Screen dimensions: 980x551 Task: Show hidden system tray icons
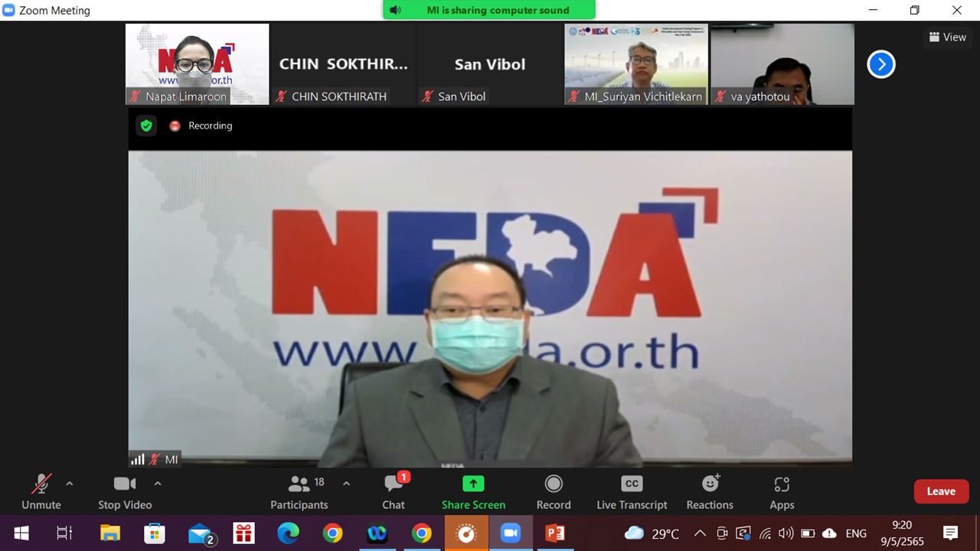point(700,533)
